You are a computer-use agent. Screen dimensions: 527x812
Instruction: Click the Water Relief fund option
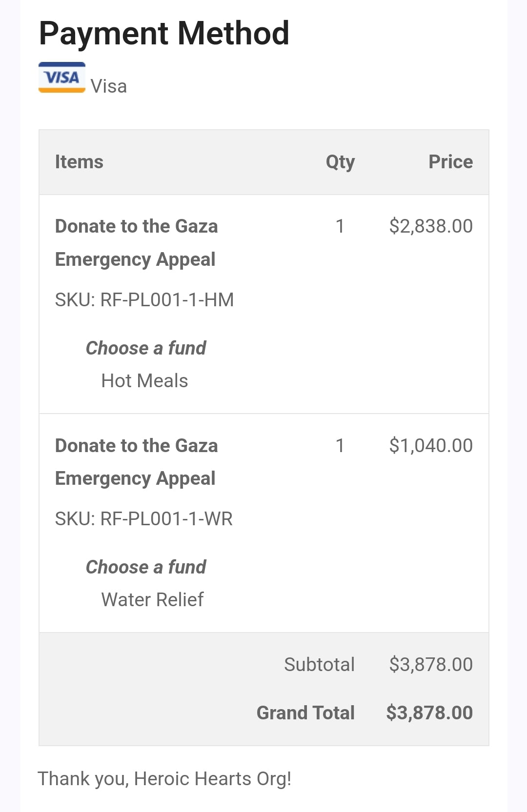152,599
